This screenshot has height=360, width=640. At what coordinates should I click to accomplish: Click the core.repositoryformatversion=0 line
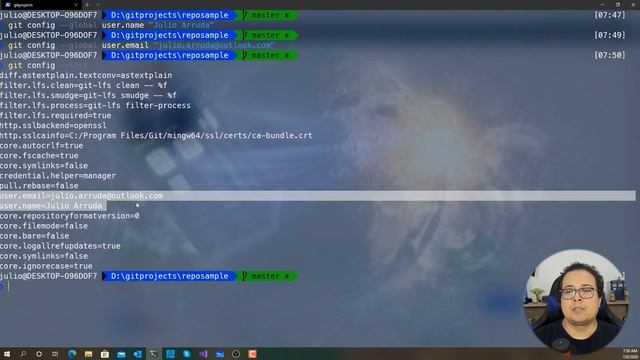pyautogui.click(x=69, y=216)
